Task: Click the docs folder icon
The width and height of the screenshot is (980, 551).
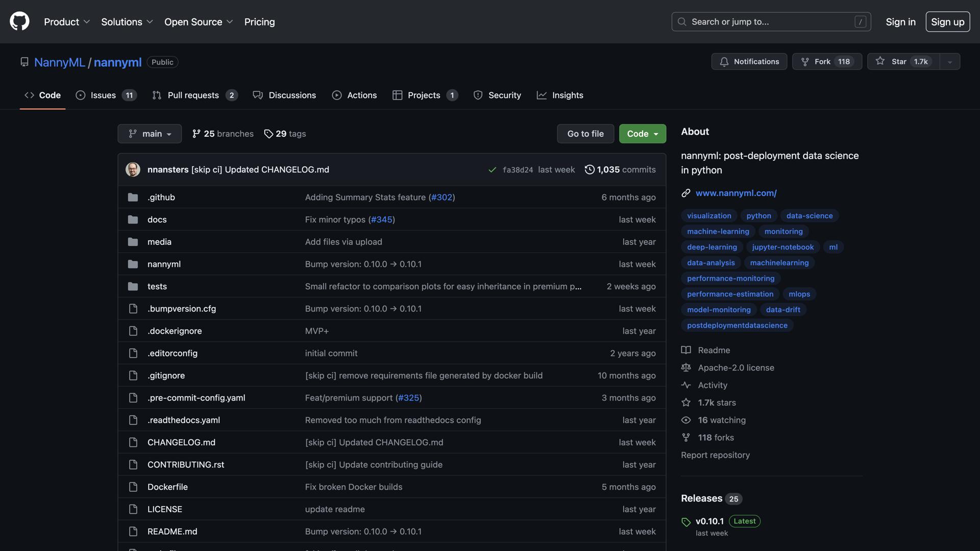Action: coord(133,219)
